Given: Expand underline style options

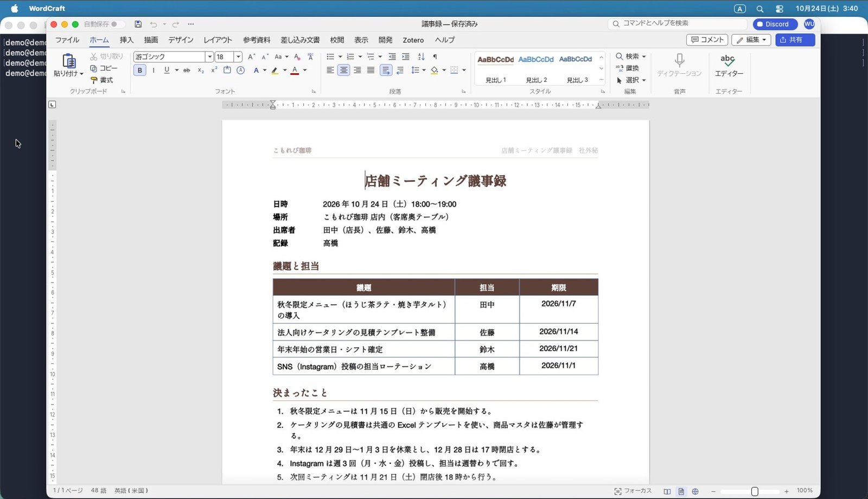Looking at the screenshot, I should coord(177,70).
